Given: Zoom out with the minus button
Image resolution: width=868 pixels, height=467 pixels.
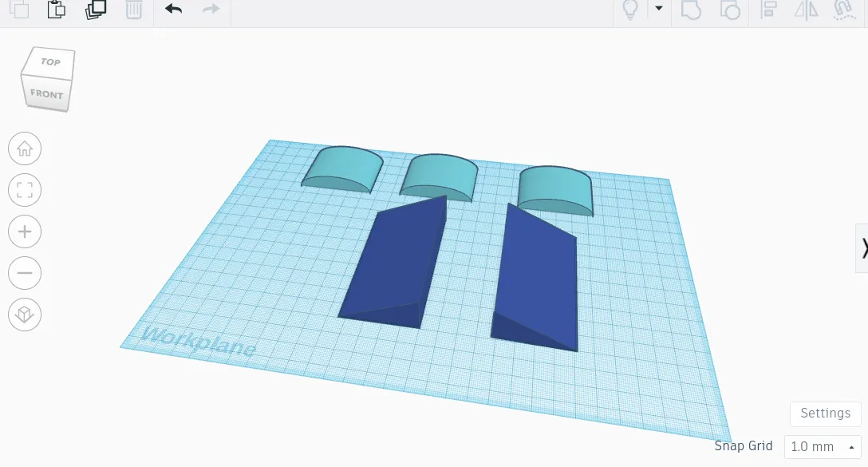Looking at the screenshot, I should (x=25, y=273).
